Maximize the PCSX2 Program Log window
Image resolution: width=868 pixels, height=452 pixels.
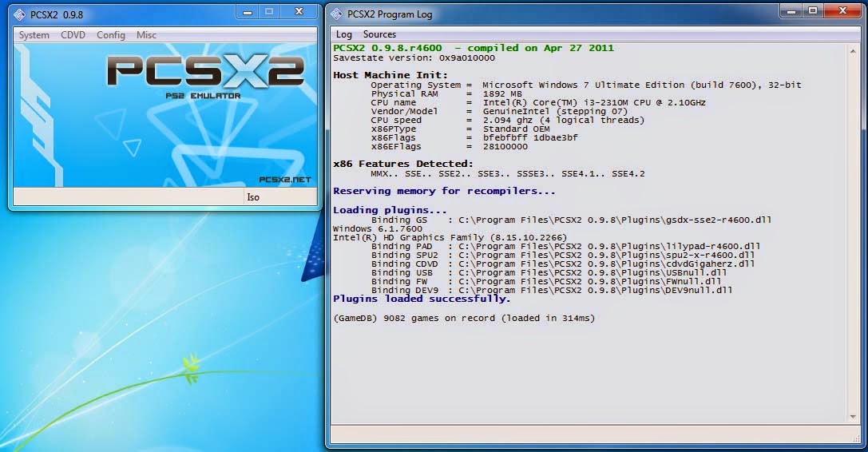[813, 10]
